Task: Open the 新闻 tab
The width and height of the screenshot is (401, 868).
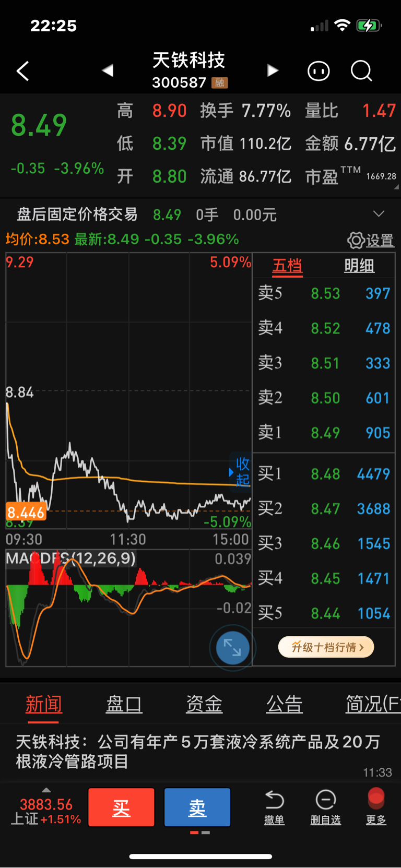Action: (x=44, y=705)
